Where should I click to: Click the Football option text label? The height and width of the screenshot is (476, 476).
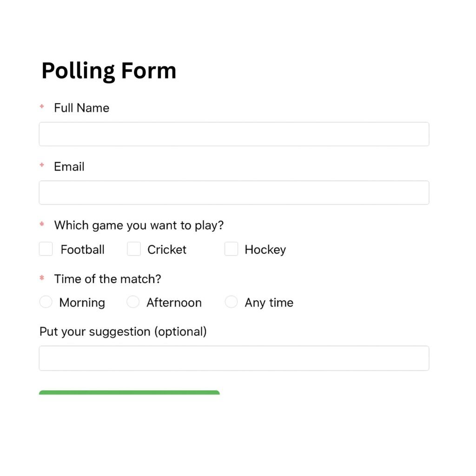pos(82,249)
